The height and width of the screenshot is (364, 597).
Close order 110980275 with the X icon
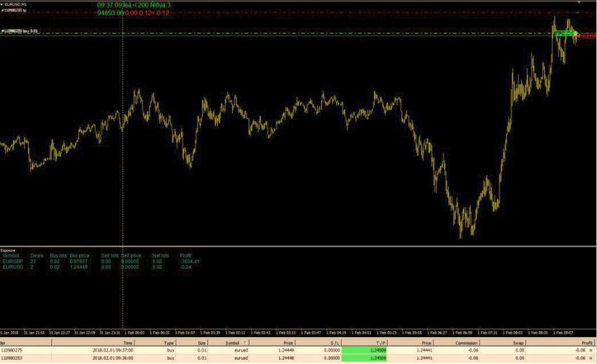[x=590, y=350]
